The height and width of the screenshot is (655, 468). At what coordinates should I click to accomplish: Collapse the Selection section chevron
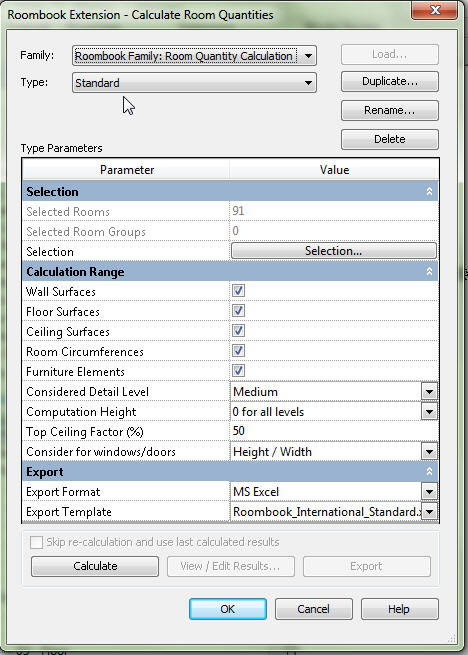click(x=429, y=191)
